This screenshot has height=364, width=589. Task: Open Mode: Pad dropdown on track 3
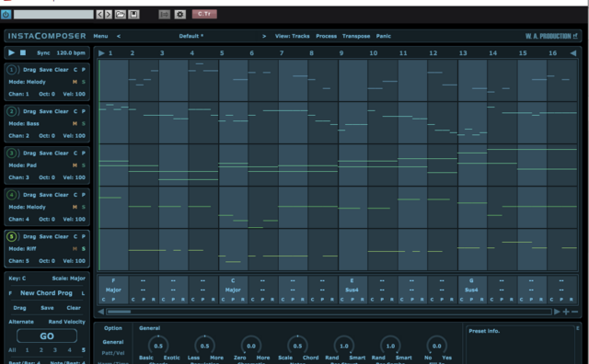point(22,165)
